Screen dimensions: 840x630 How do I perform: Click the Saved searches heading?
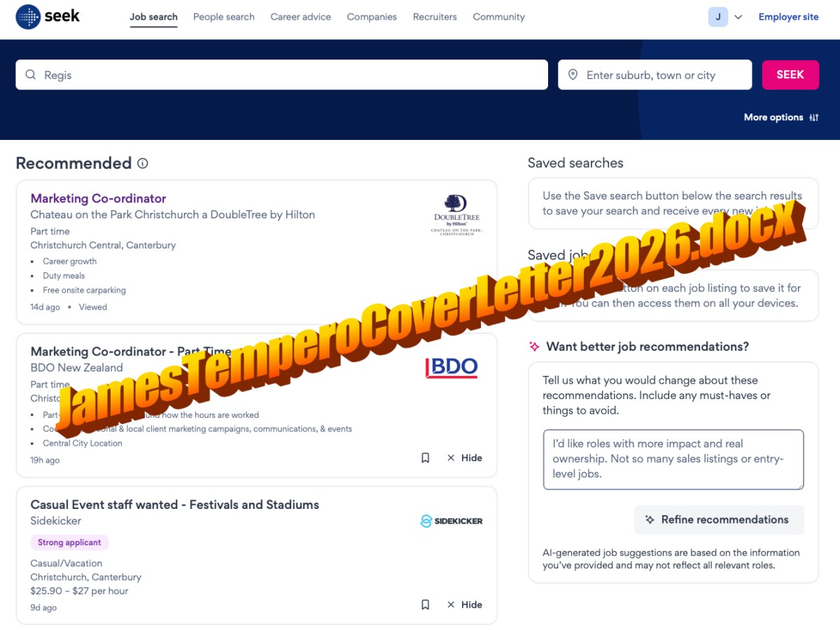575,163
